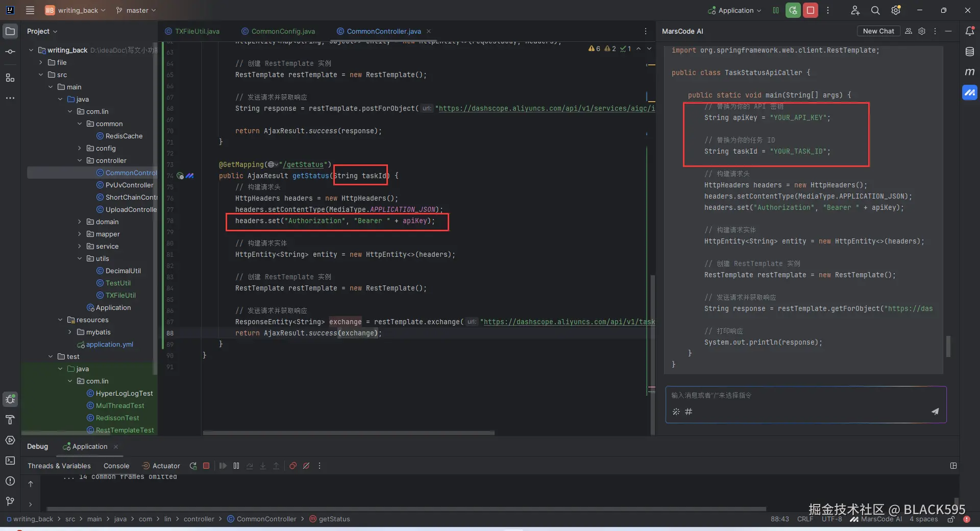Click the MarsCode panel vertical scrollbar
980x531 pixels.
(948, 346)
